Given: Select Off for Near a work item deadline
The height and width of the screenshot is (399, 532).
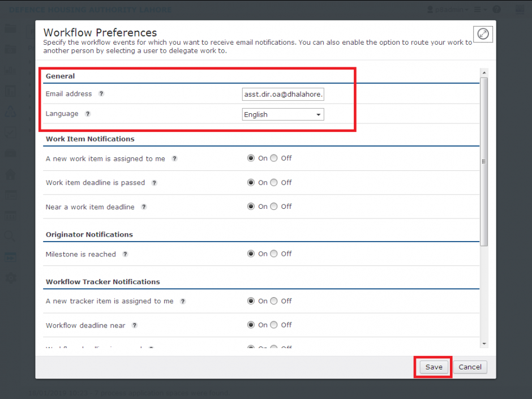Looking at the screenshot, I should tap(273, 206).
